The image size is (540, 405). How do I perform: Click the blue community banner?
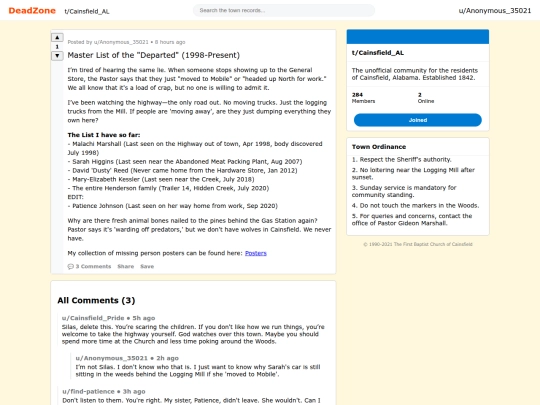pyautogui.click(x=418, y=37)
